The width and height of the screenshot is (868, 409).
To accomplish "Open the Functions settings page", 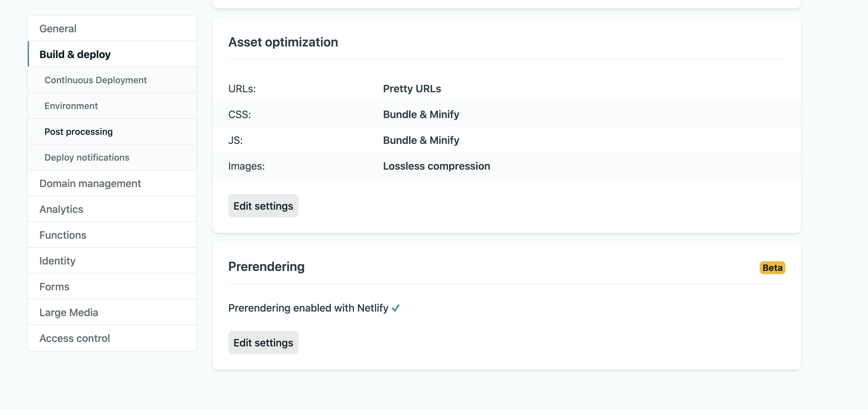I will (63, 235).
